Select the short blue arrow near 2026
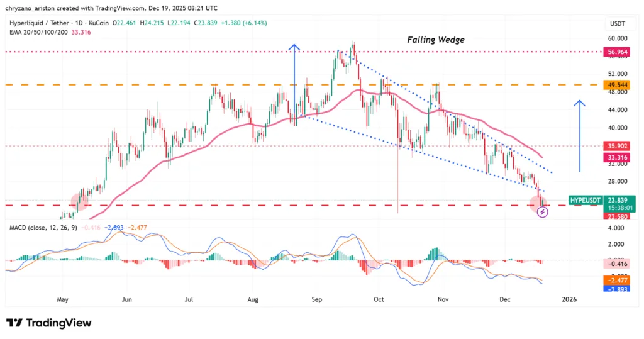The image size is (644, 339). pos(581,136)
